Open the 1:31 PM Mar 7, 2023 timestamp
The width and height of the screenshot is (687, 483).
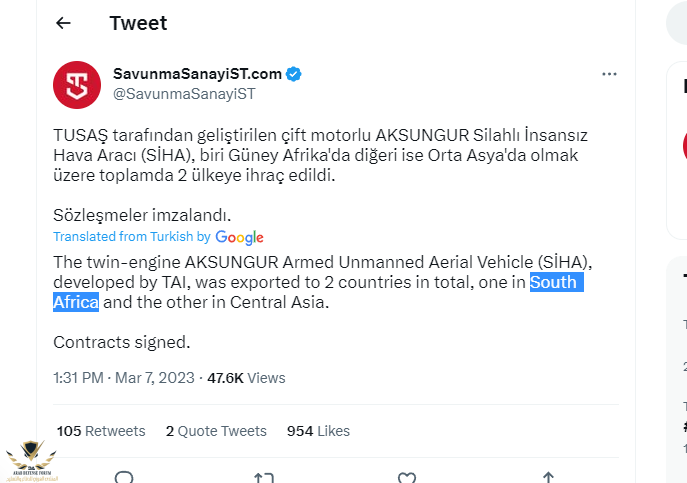click(122, 378)
